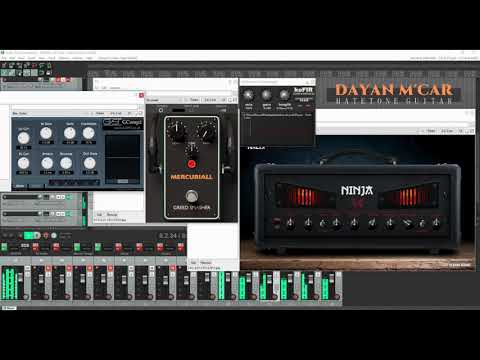The width and height of the screenshot is (480, 360).
Task: Toggle the locking padlock toolbar icon
Action: point(49,72)
